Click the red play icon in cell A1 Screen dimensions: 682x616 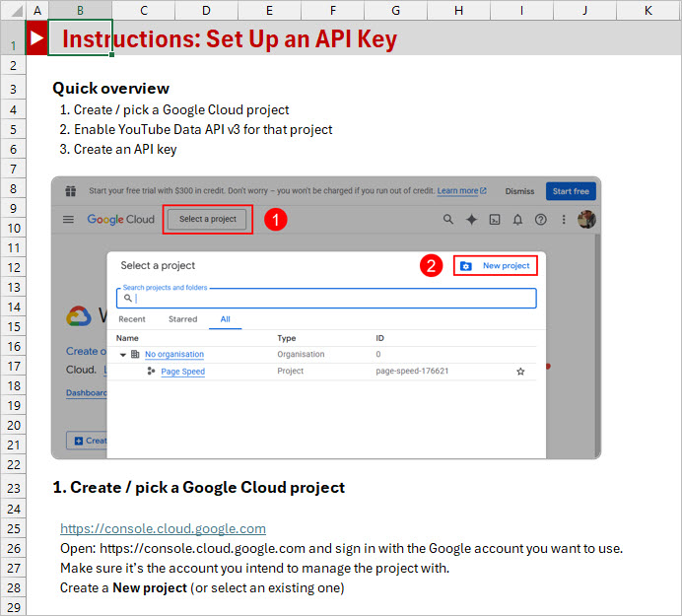pyautogui.click(x=37, y=38)
